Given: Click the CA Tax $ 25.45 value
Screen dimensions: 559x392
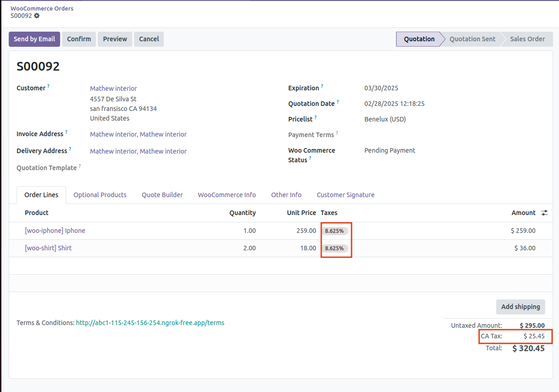Looking at the screenshot, I should pos(534,336).
